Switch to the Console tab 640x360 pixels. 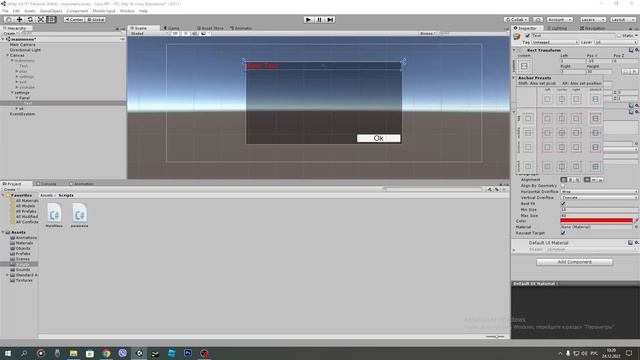[47, 184]
